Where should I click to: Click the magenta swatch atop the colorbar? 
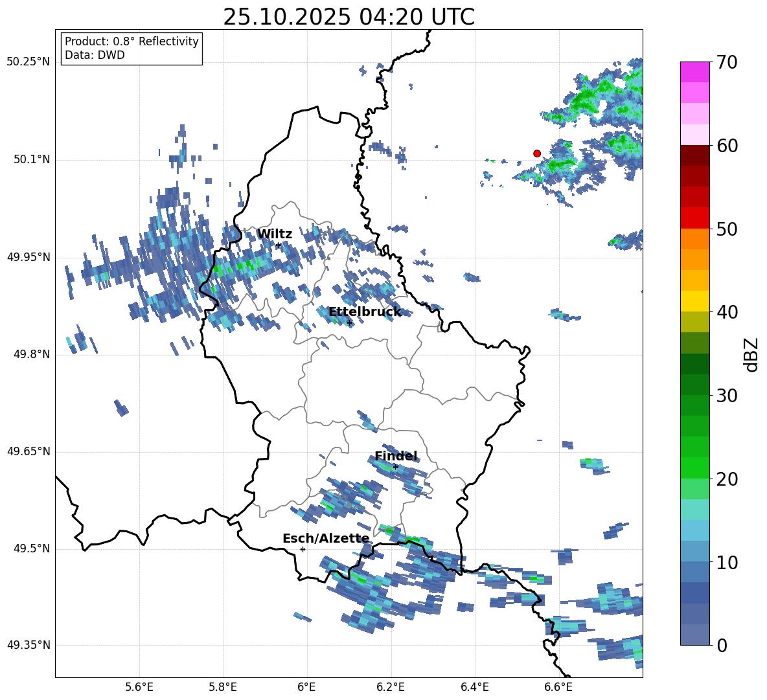(694, 72)
